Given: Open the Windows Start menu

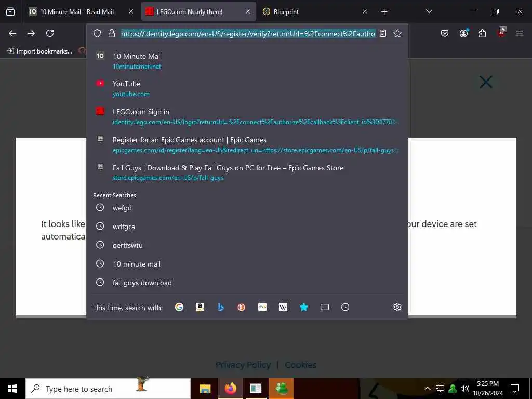Looking at the screenshot, I should pos(12,389).
